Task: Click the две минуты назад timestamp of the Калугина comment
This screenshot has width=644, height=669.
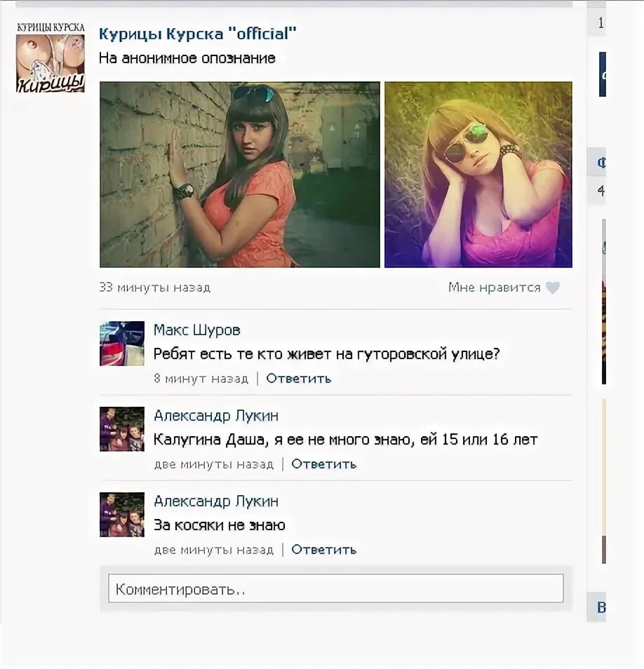Action: tap(214, 464)
